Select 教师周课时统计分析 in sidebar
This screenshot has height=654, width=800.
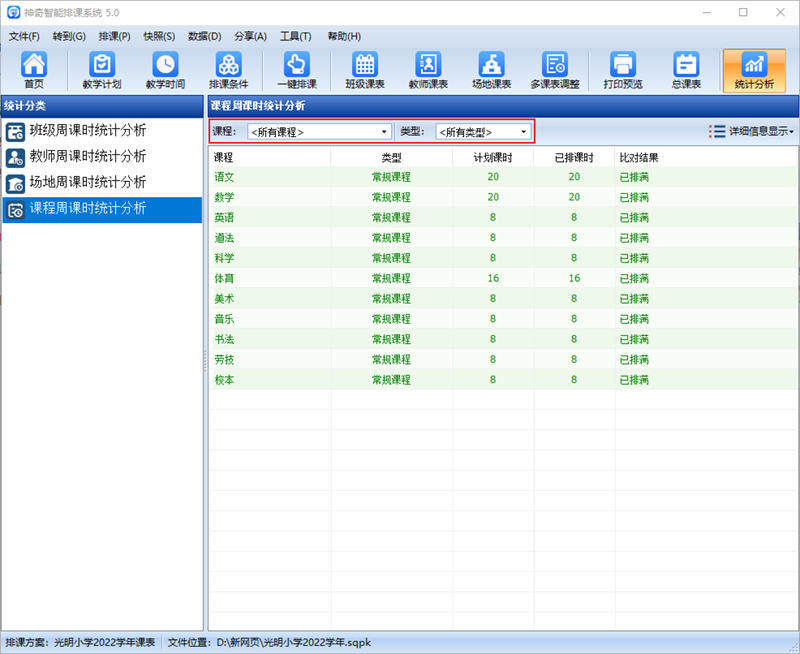click(88, 157)
